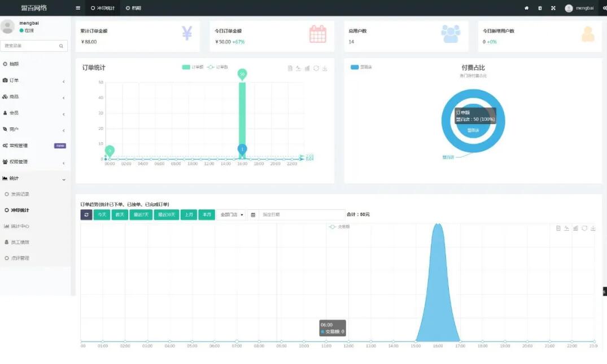
Task: Click the 本月 filter button
Action: click(207, 214)
